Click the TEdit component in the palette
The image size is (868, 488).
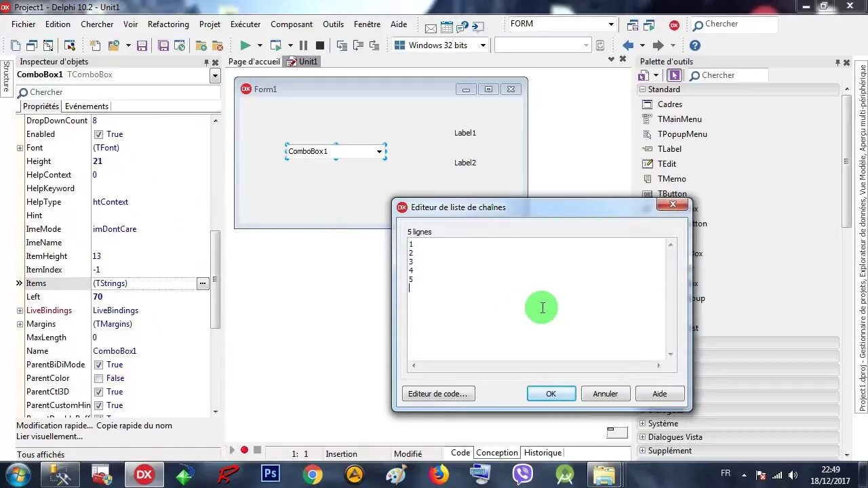(667, 164)
